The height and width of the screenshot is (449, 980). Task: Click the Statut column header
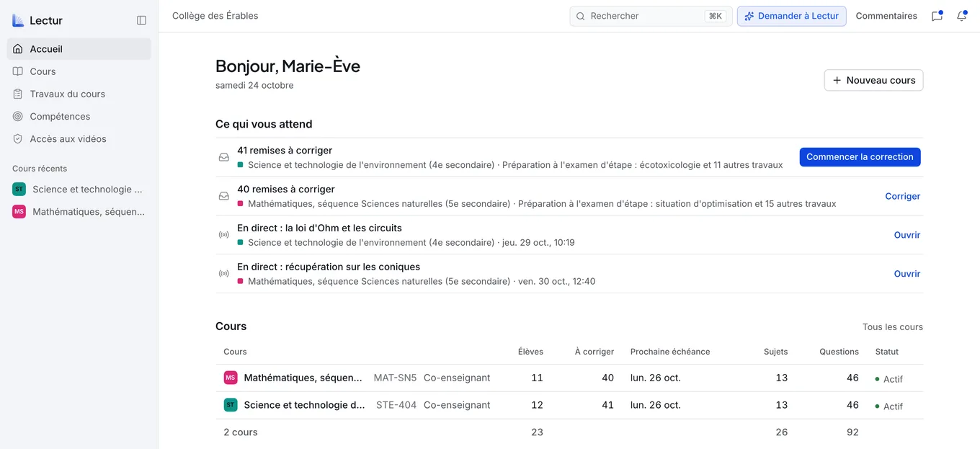pyautogui.click(x=887, y=352)
